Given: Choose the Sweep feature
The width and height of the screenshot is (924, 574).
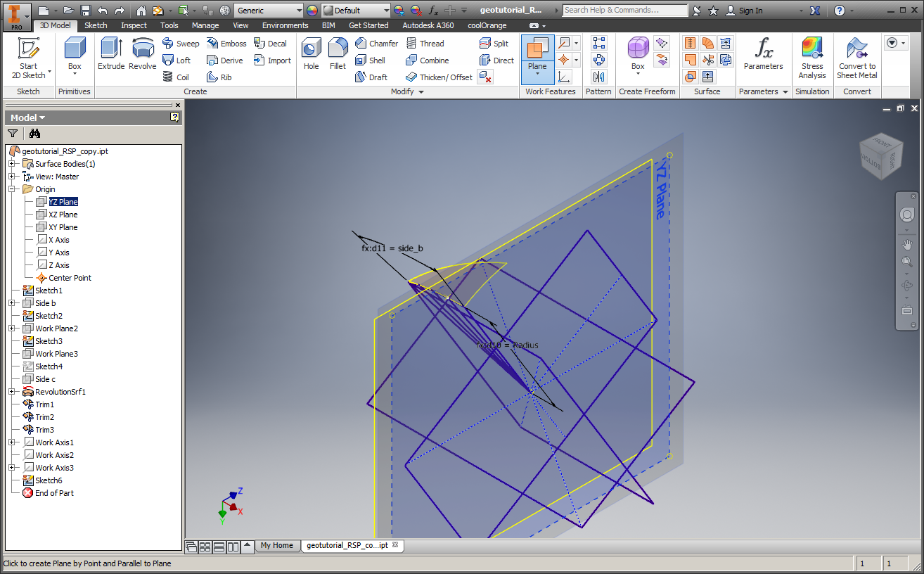Looking at the screenshot, I should 181,44.
